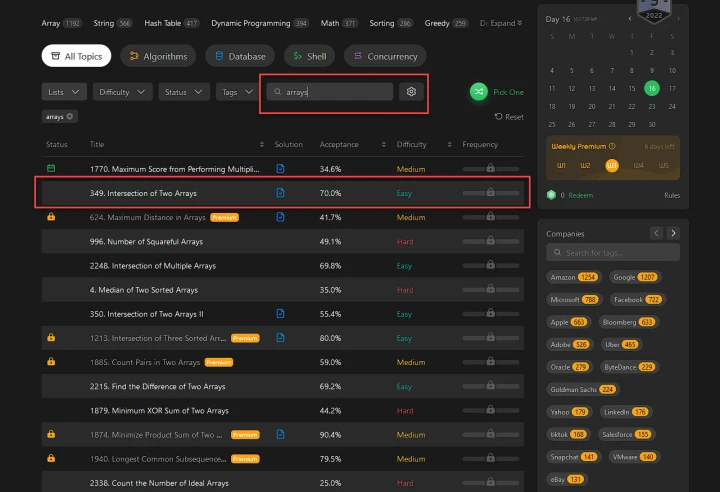This screenshot has width=720, height=492.
Task: Show next companies page
Action: [673, 233]
